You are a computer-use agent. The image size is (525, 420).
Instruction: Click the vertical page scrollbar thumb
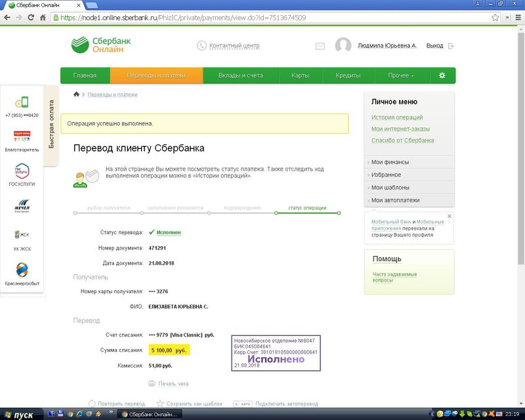tap(520, 148)
